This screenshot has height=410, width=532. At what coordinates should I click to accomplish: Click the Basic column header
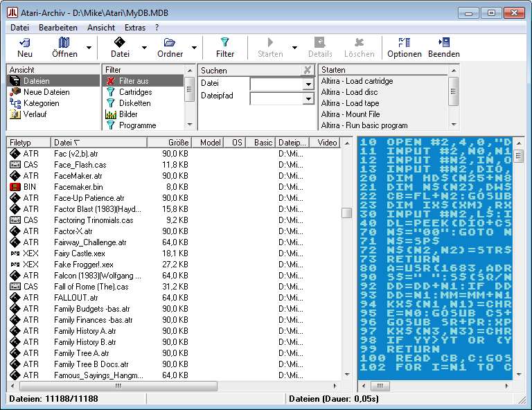point(260,143)
